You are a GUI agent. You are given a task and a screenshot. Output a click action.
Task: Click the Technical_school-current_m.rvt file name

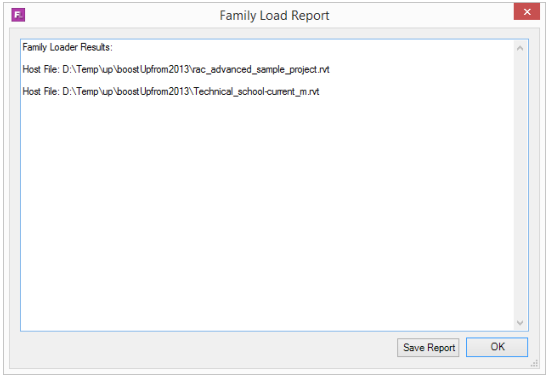tap(256, 92)
